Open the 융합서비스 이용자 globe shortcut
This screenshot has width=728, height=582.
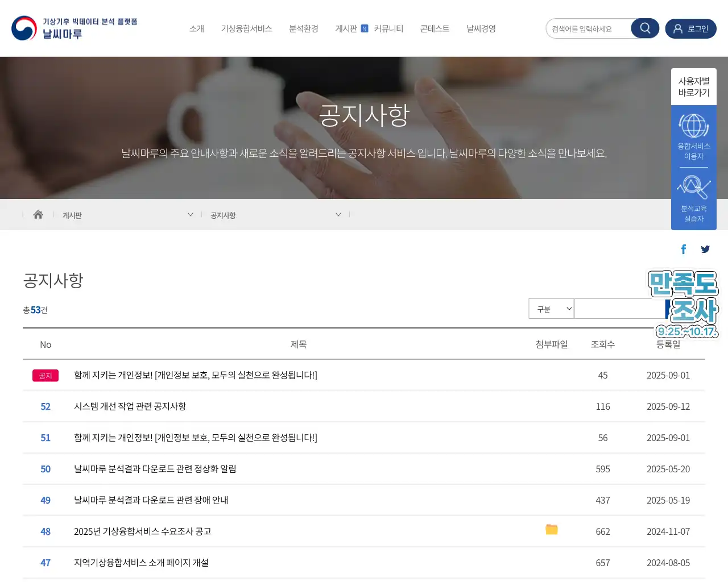tap(693, 136)
